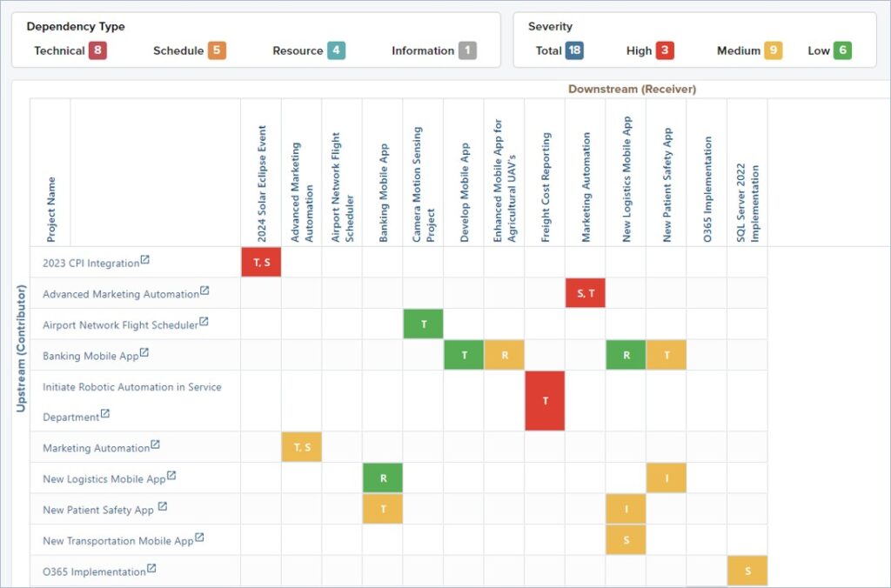Select the green T cell under Camera Motion Sensing Project
891x588 pixels.
tap(423, 323)
